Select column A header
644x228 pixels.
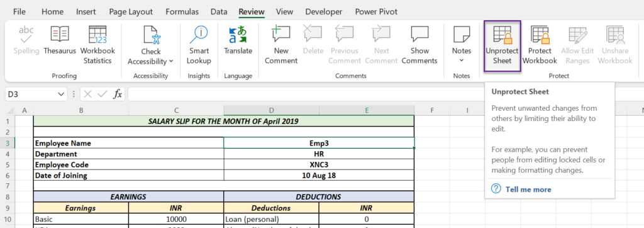(25, 110)
